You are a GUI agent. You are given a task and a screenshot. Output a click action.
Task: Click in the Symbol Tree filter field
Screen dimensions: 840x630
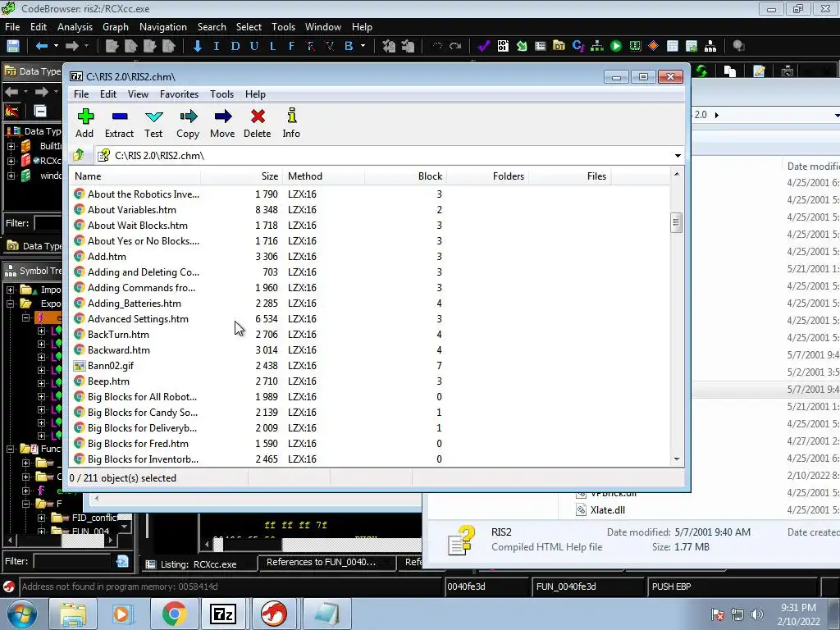pyautogui.click(x=72, y=561)
